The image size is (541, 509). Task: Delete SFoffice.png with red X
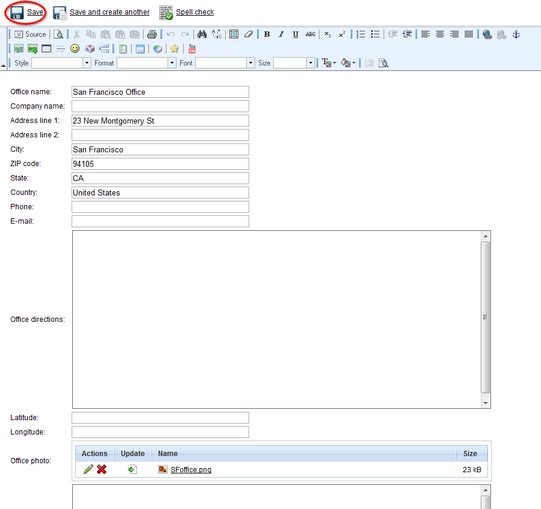102,469
